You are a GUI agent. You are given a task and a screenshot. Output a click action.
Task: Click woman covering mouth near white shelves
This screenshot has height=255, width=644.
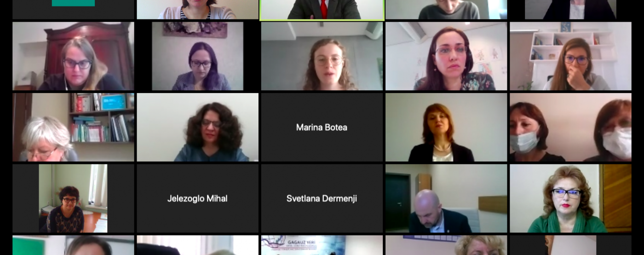[x=570, y=56]
